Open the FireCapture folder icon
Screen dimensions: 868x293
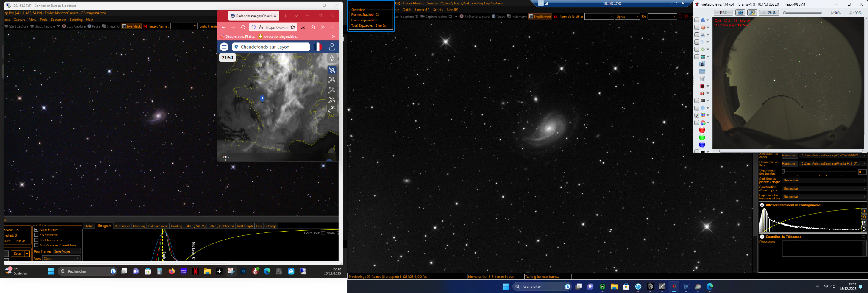702,71
